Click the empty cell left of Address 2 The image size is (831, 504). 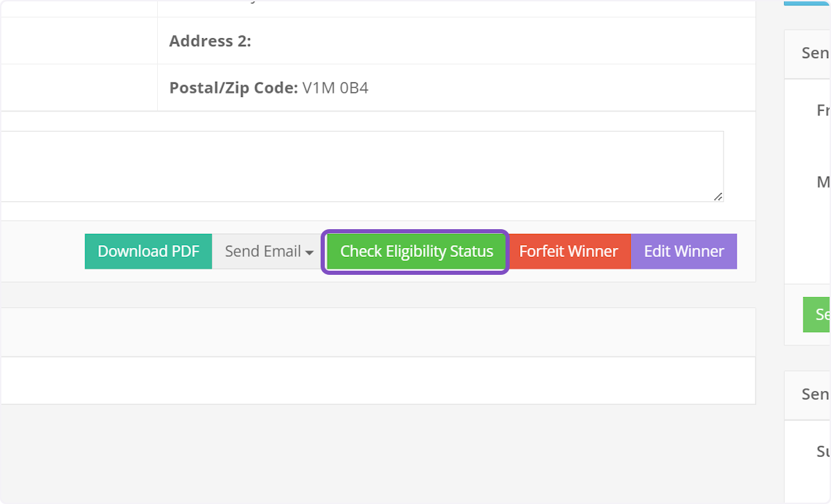(x=78, y=41)
